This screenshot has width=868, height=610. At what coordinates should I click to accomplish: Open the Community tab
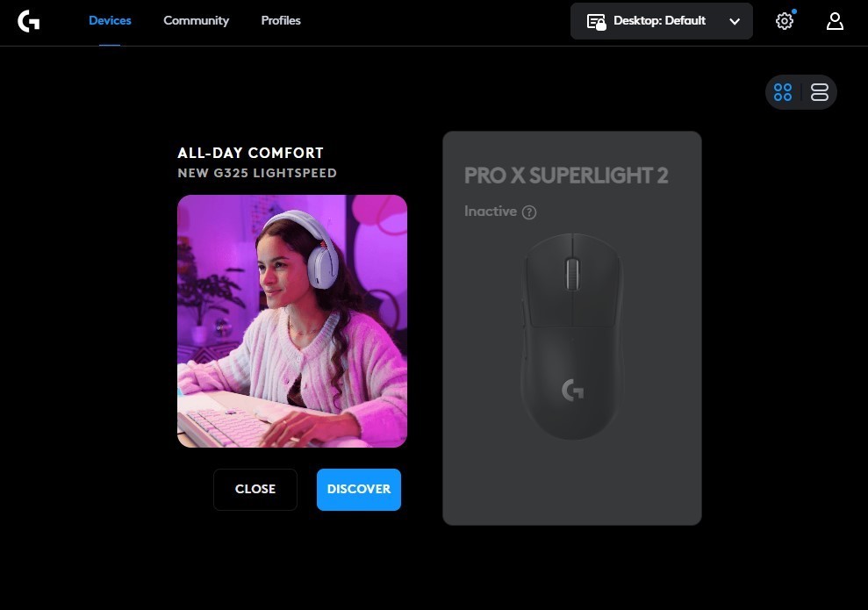(196, 20)
